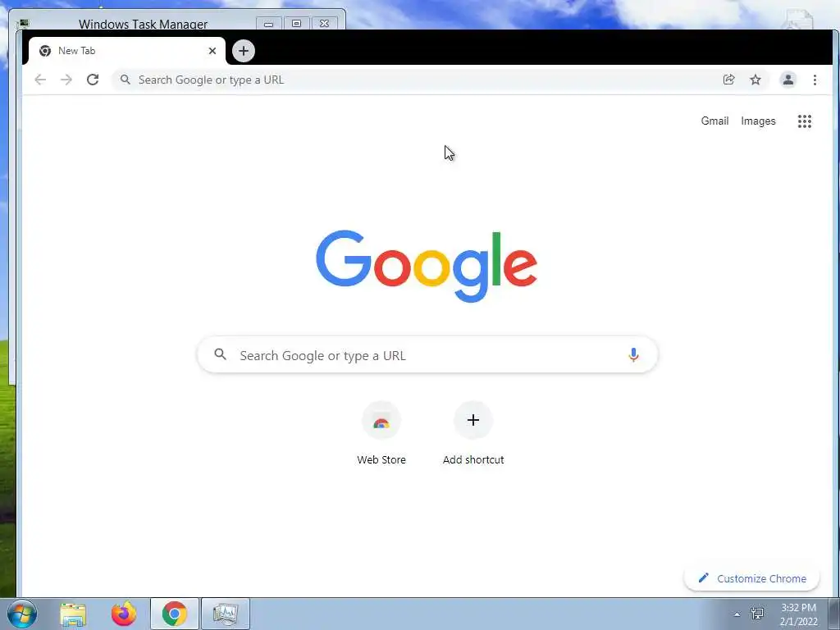
Task: Open a new tab with the plus button
Action: [244, 51]
